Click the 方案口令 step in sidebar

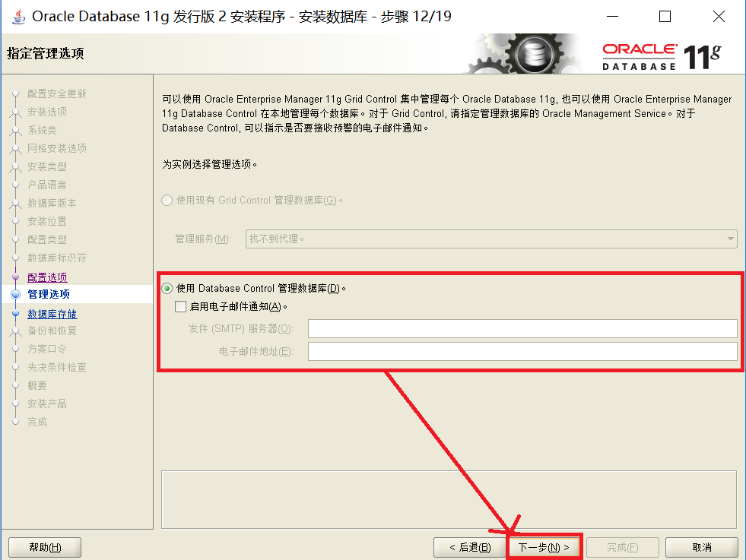click(46, 349)
